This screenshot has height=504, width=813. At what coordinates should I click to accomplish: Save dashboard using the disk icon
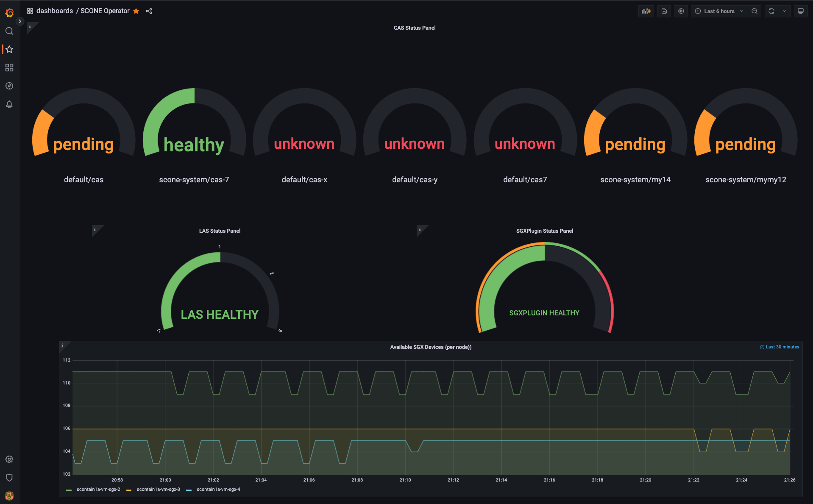664,11
